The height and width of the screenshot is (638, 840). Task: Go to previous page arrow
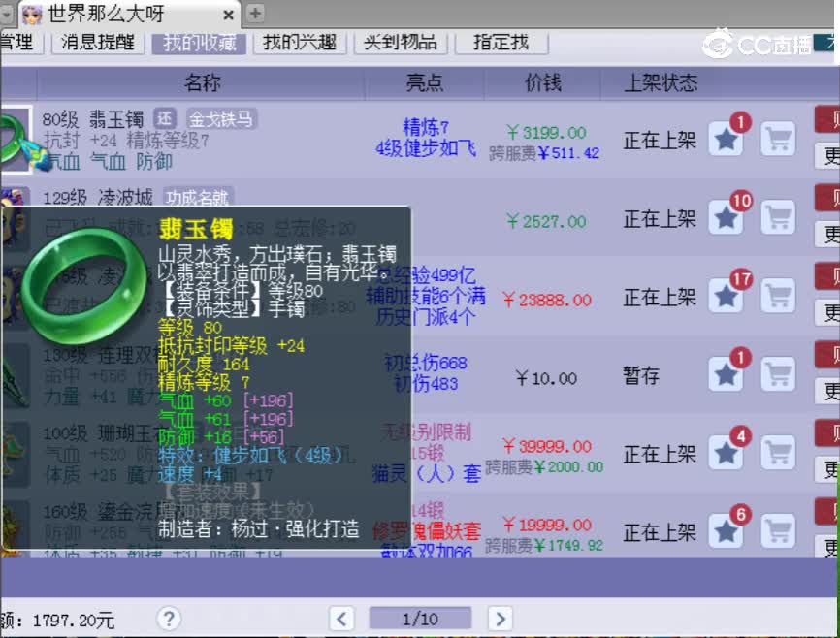pyautogui.click(x=341, y=619)
